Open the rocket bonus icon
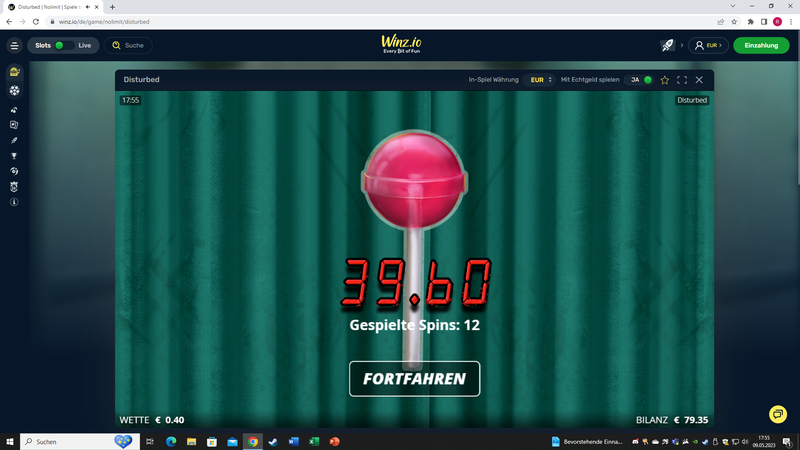The image size is (800, 450). tap(667, 45)
